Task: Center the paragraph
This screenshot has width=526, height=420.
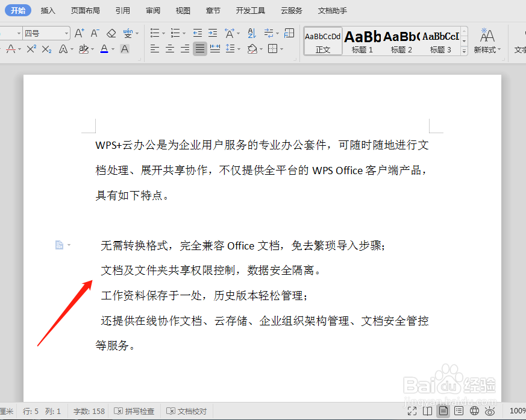Action: click(x=170, y=49)
